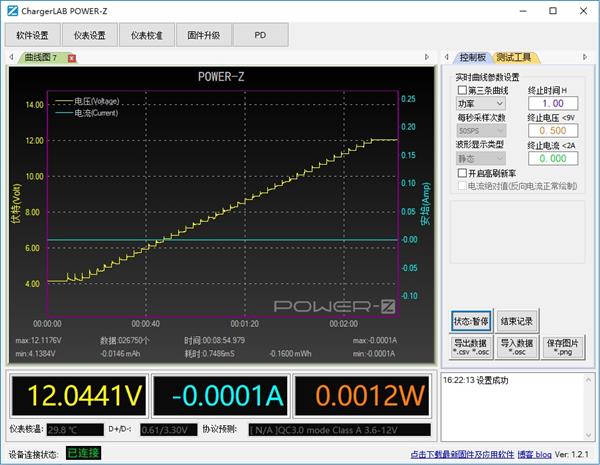600x465 pixels.
Task: Toggle 电流绝对值 checkbox
Action: 462,186
